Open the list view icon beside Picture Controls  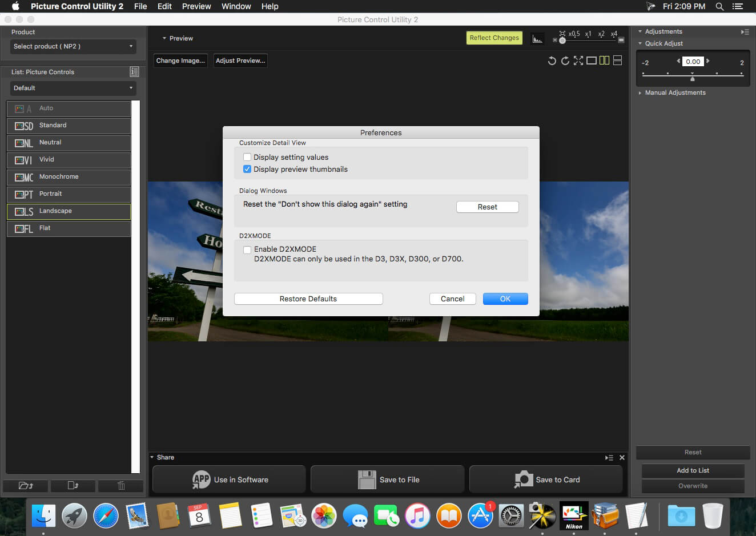[134, 72]
